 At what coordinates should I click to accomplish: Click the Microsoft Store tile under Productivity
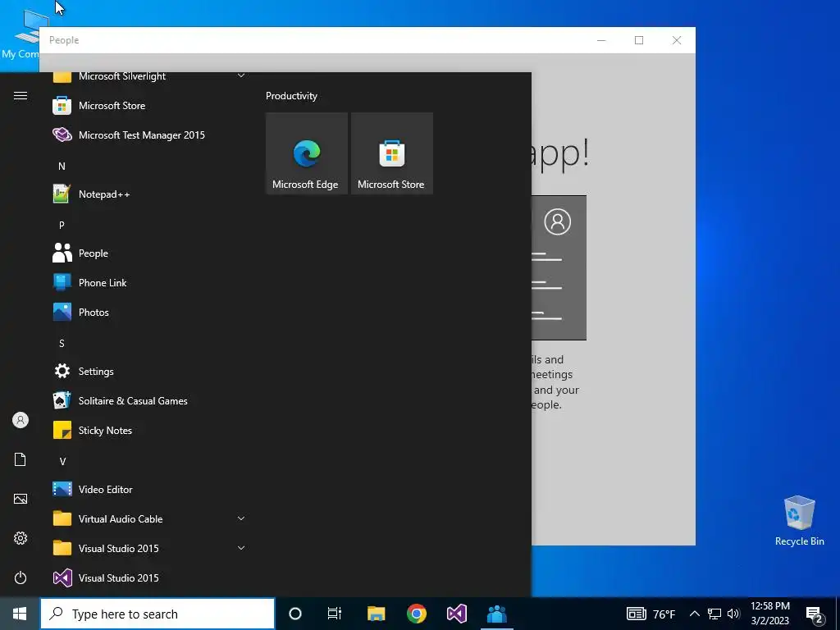(x=391, y=153)
